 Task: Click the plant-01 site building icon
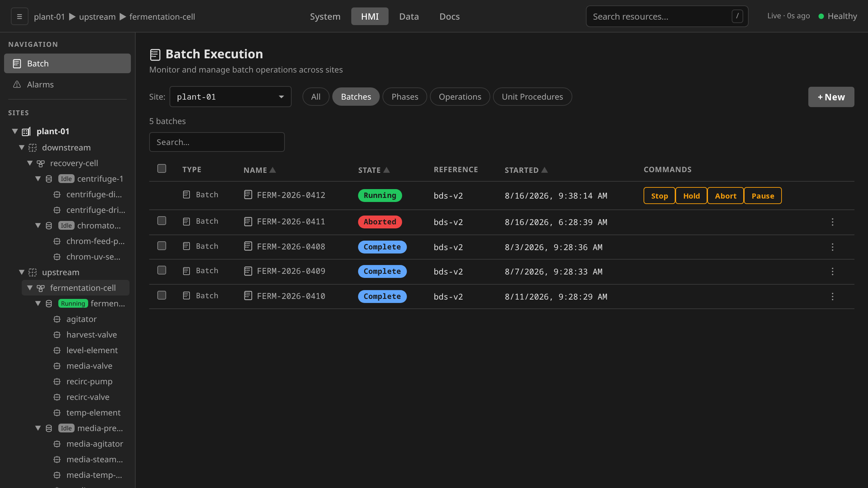pyautogui.click(x=26, y=131)
